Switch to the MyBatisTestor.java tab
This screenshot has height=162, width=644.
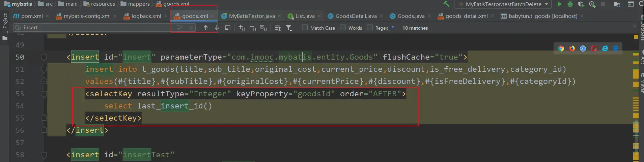pos(251,16)
